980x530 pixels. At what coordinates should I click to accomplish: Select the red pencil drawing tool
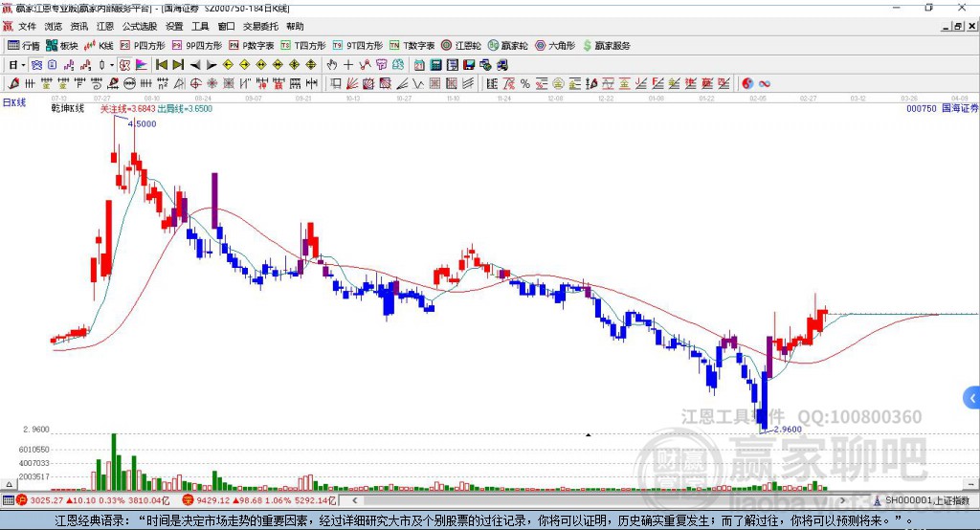13,83
